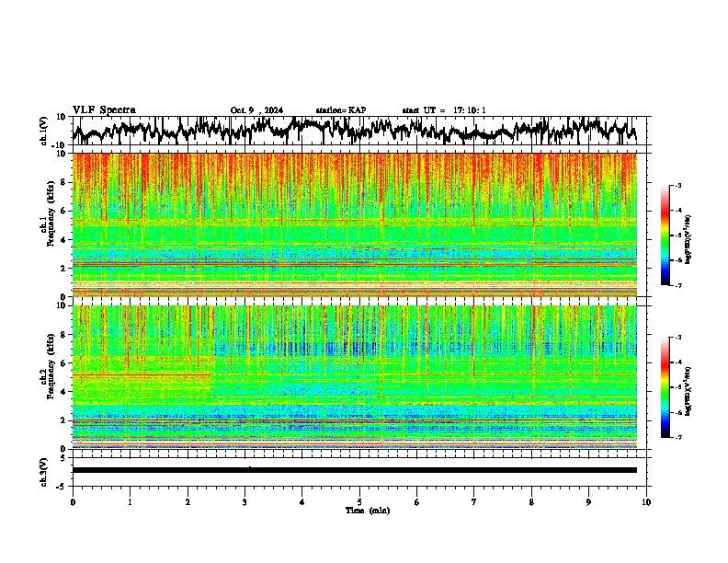The width and height of the screenshot is (728, 563).
Task: Click the log(PSD) label beside ch.2 colorbar
Action: 688,391
